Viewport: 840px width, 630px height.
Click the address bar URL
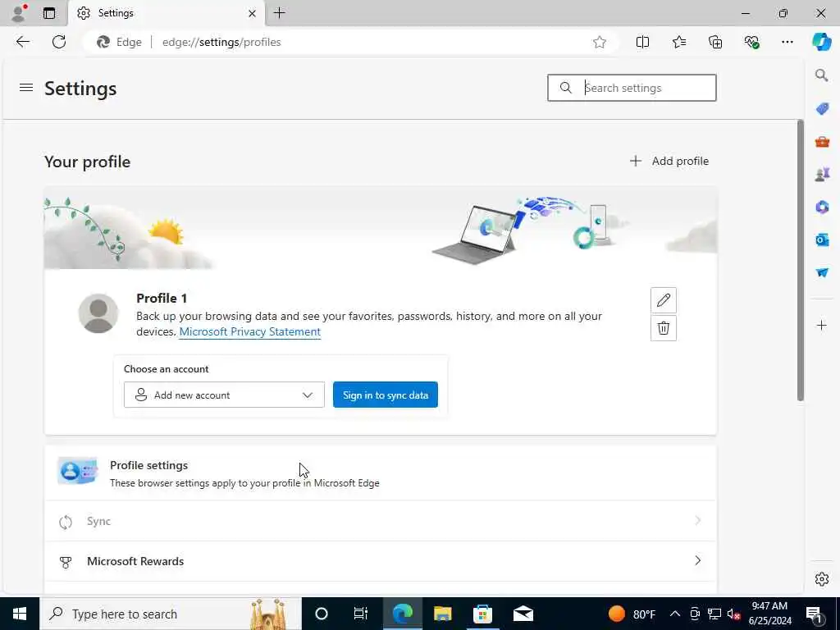[221, 42]
